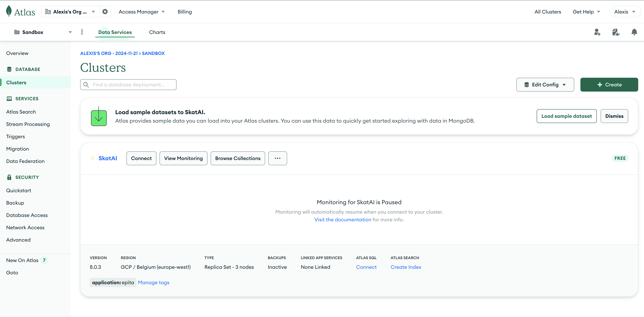Select the Data Services tab
Image resolution: width=644 pixels, height=317 pixels.
coord(115,32)
